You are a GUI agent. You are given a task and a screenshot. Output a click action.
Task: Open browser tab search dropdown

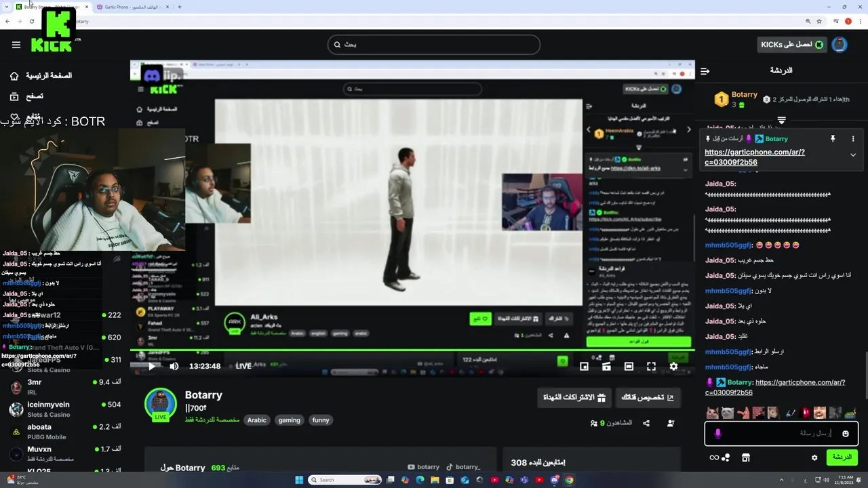[6, 7]
